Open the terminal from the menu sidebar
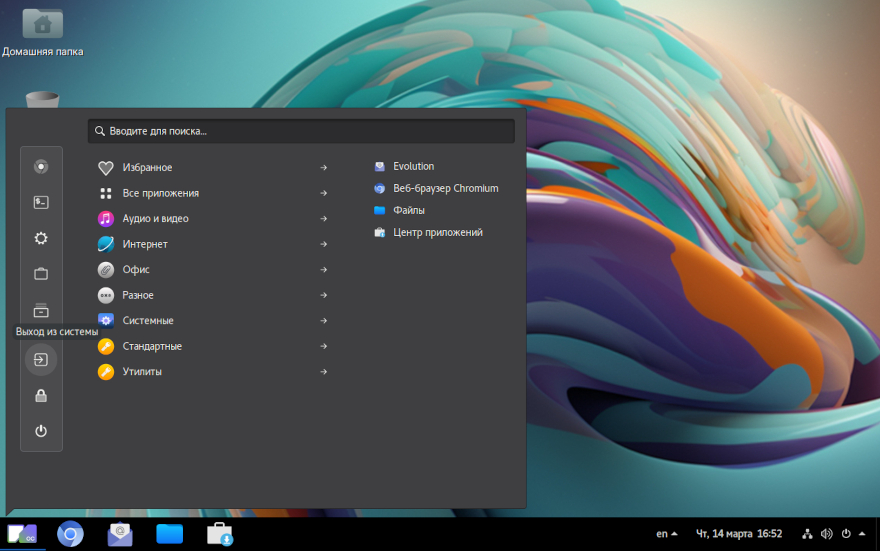Image resolution: width=880 pixels, height=551 pixels. pos(41,202)
